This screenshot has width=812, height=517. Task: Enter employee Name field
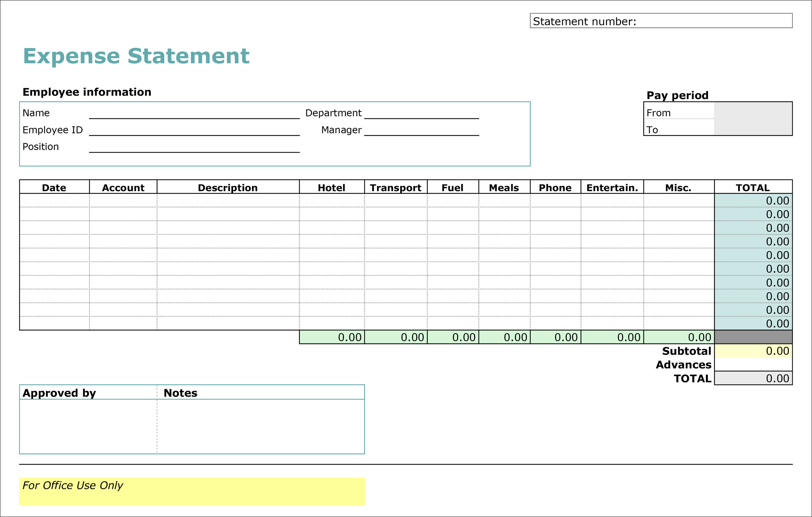178,112
